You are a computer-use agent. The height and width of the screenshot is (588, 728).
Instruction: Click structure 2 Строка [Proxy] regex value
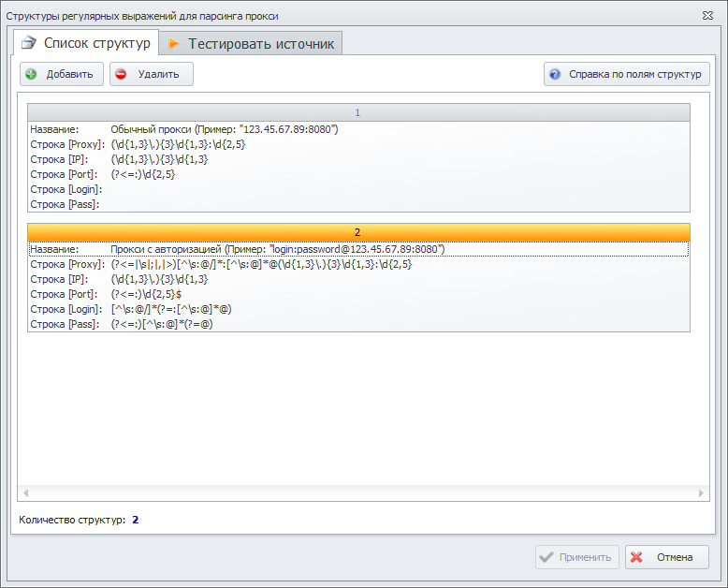click(261, 264)
